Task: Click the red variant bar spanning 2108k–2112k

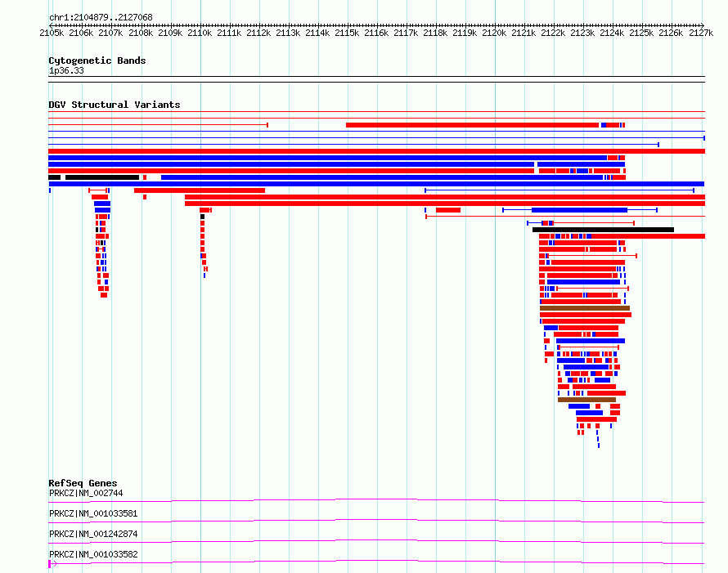Action: (200, 190)
